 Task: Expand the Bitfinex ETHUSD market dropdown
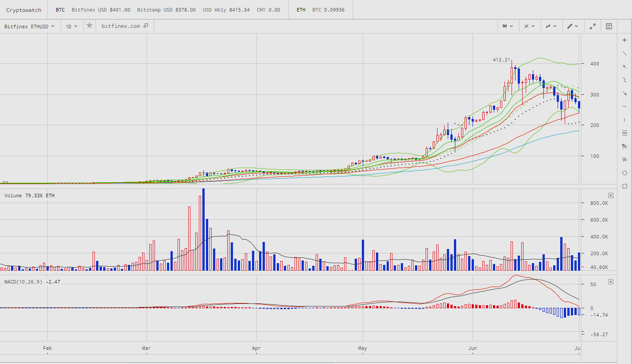[29, 26]
